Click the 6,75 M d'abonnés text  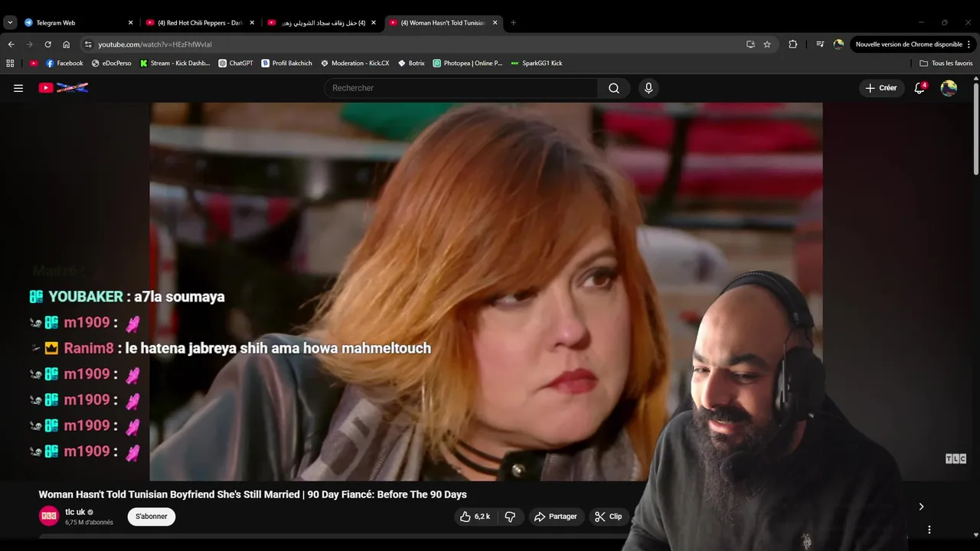89,523
